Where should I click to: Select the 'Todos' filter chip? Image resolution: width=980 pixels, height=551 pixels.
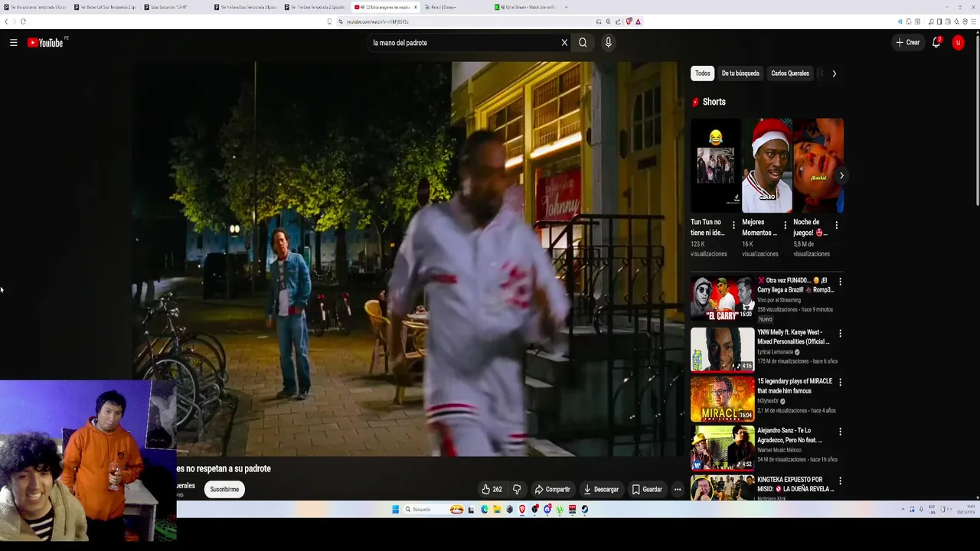tap(702, 73)
